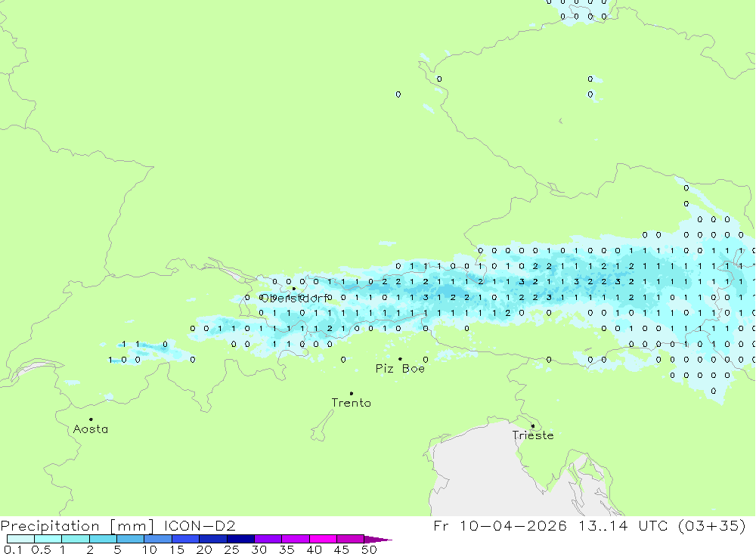Select the 0.1–0.5 mm legend swatch
Viewport: 756px width, 554px height.
point(20,539)
